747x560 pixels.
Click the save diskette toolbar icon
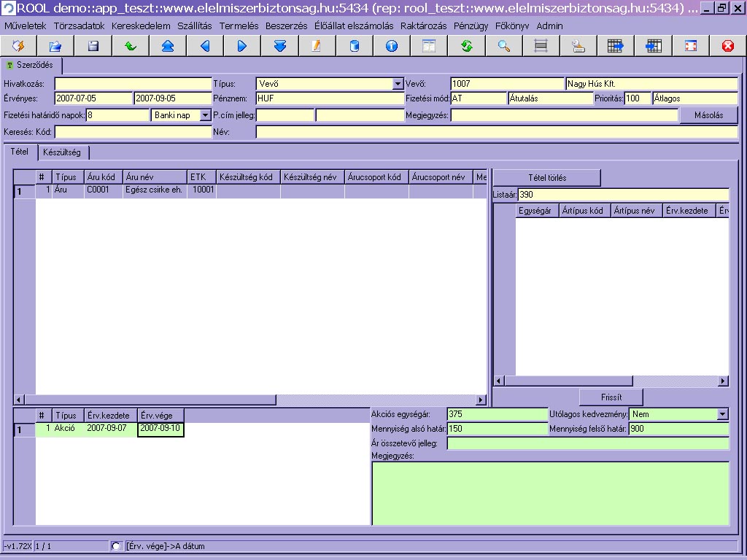point(93,46)
